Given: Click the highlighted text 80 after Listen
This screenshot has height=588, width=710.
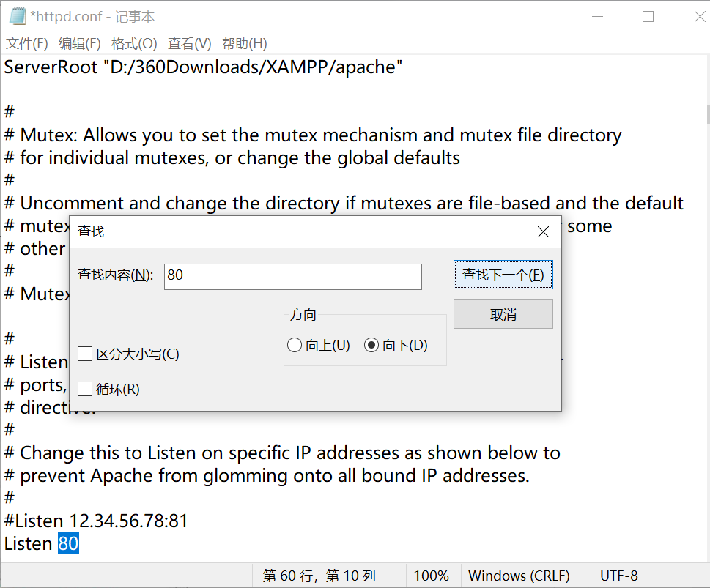Looking at the screenshot, I should pos(67,544).
